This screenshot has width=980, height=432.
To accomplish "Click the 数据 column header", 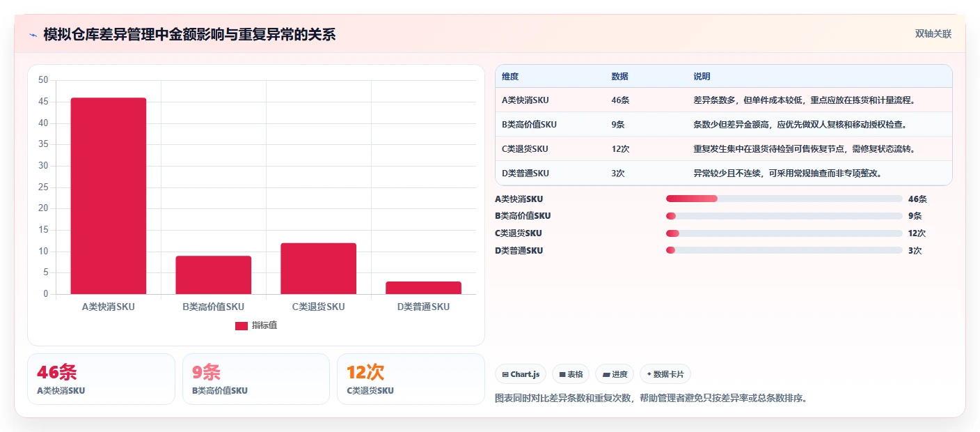I will tap(619, 76).
